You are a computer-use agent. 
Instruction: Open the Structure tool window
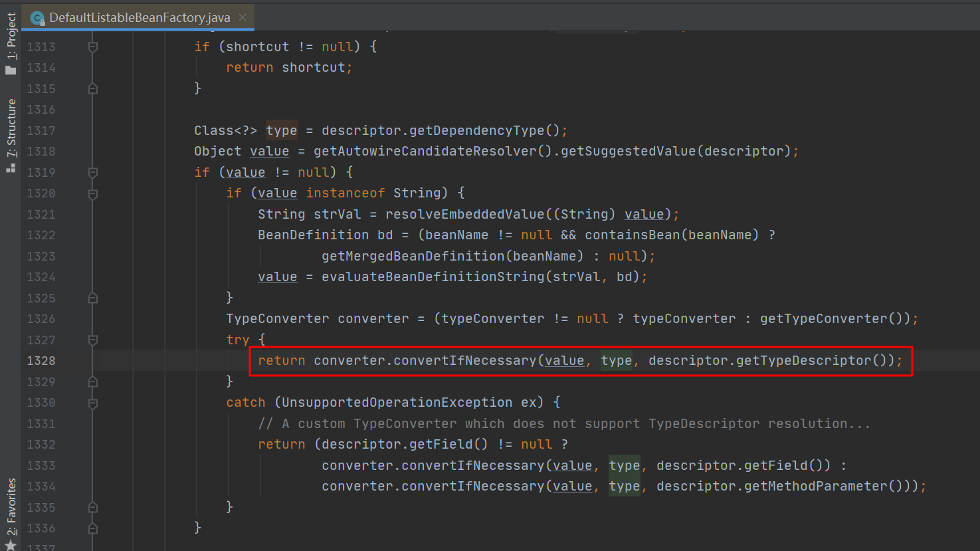click(11, 136)
